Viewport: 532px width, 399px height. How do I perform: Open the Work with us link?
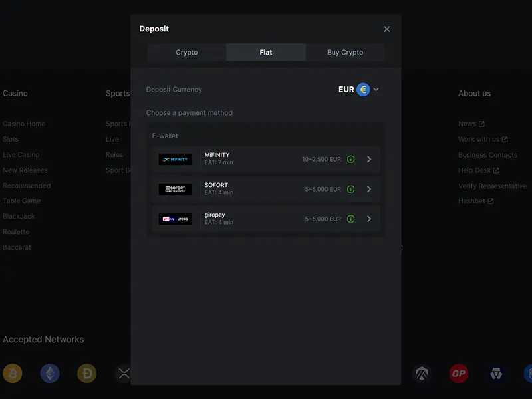pyautogui.click(x=483, y=139)
